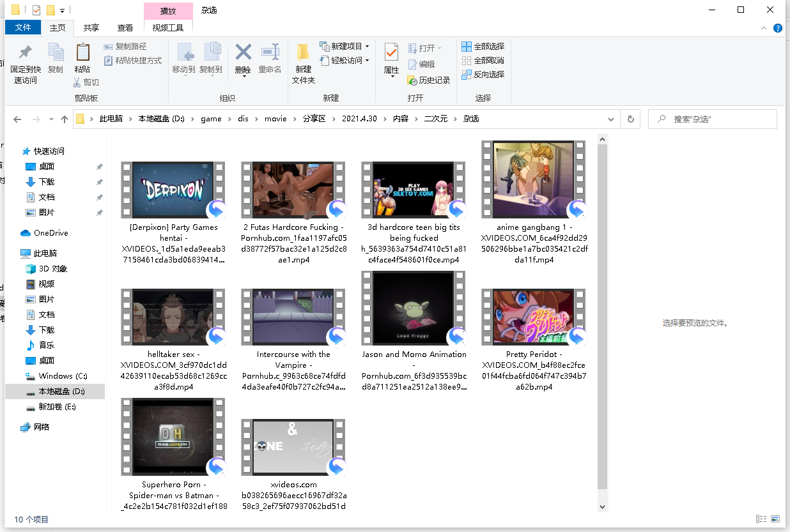Expand the address bar history dropdown
This screenshot has height=532, width=790.
pyautogui.click(x=611, y=119)
